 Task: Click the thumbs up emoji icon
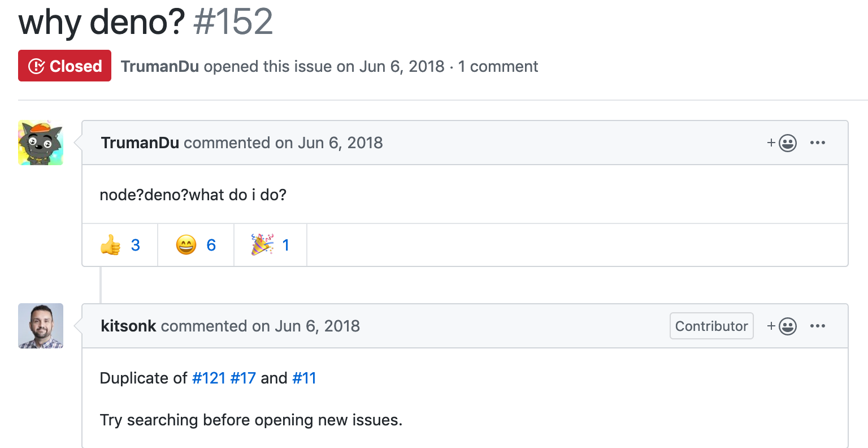pos(111,245)
